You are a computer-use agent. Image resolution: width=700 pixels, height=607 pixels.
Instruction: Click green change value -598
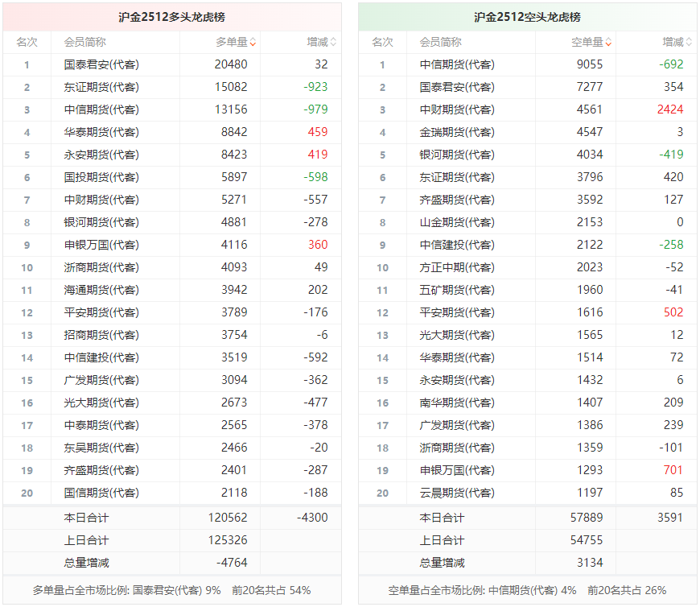(x=315, y=177)
